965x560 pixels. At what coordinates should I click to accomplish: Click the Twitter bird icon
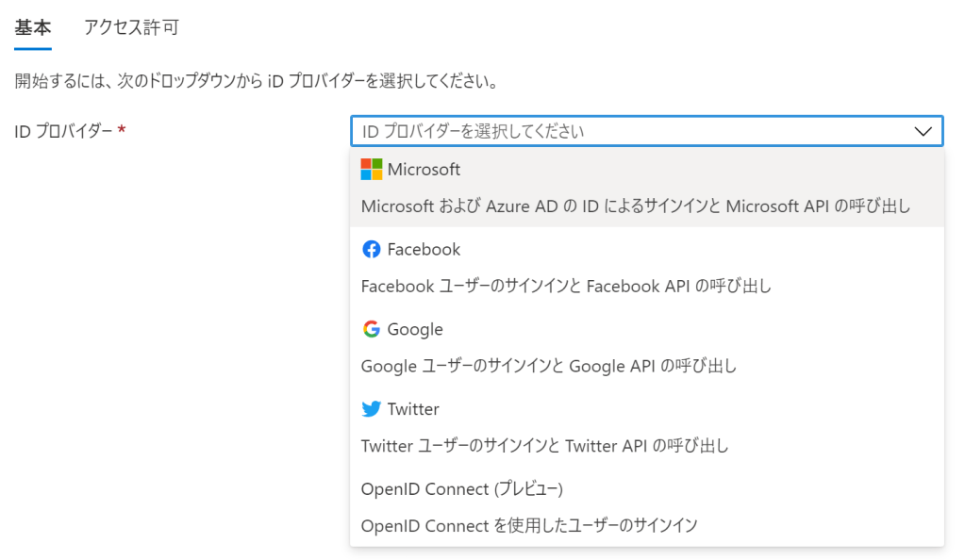pyautogui.click(x=372, y=409)
